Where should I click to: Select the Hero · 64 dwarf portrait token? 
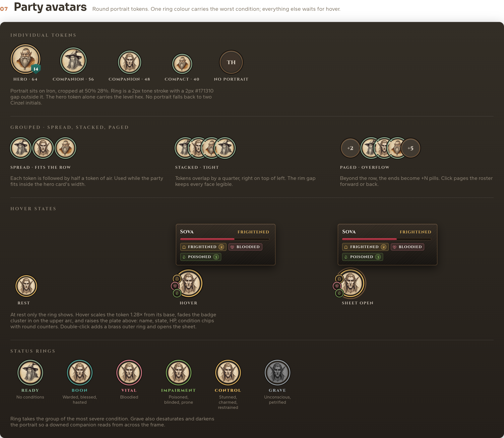click(25, 59)
